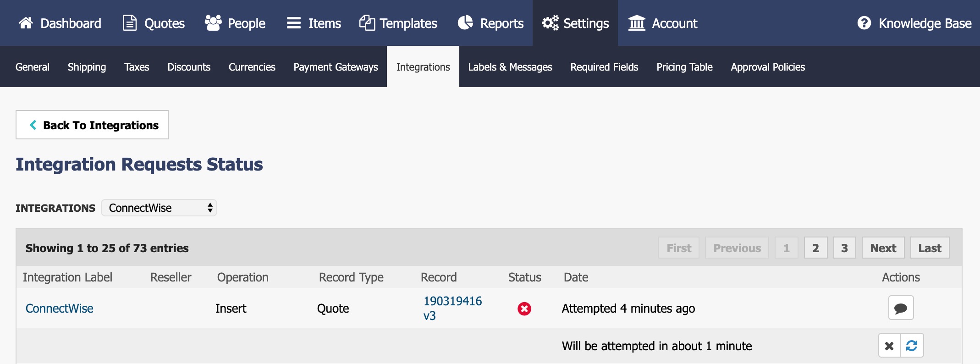Click the Quote record type cell
This screenshot has width=980, height=364.
click(x=333, y=309)
